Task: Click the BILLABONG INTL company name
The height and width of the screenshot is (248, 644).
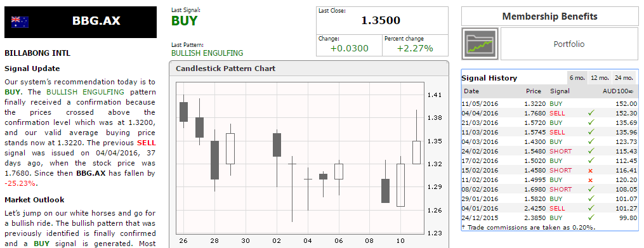Action: 37,53
